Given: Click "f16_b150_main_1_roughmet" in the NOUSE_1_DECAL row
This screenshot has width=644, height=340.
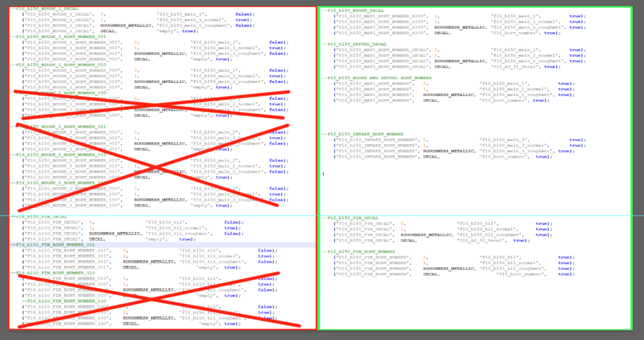Looking at the screenshot, I should tap(193, 26).
